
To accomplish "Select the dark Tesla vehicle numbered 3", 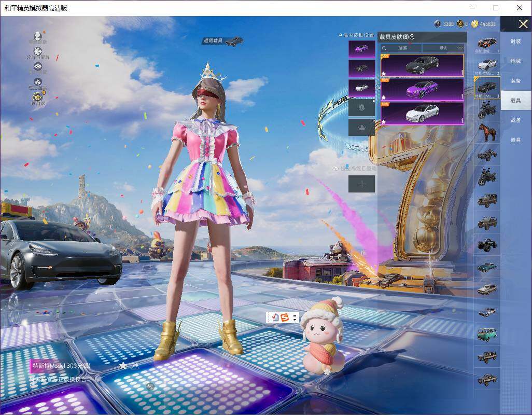I will pyautogui.click(x=487, y=88).
